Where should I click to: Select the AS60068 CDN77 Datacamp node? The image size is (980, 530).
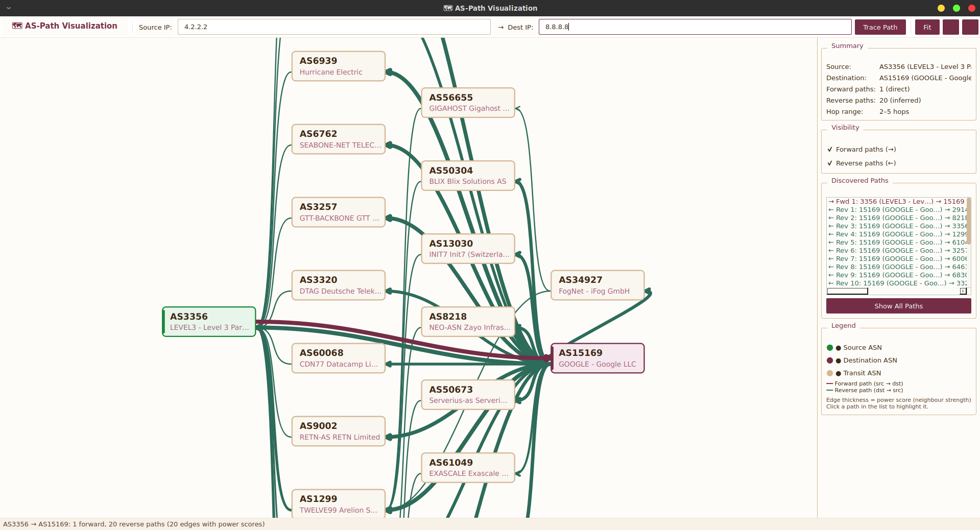pos(338,358)
